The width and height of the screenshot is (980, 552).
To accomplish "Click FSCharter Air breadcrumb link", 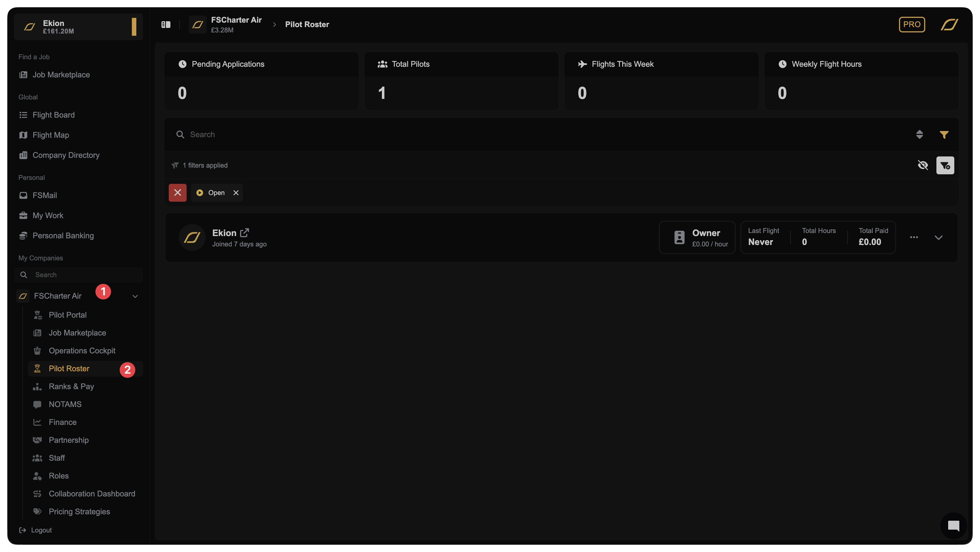I will (236, 20).
